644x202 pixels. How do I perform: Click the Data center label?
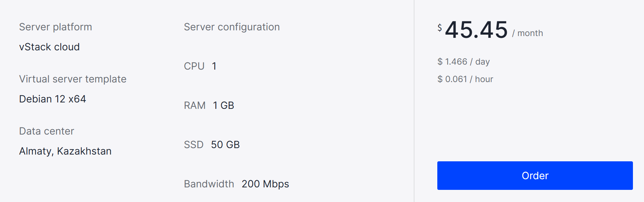pos(46,131)
